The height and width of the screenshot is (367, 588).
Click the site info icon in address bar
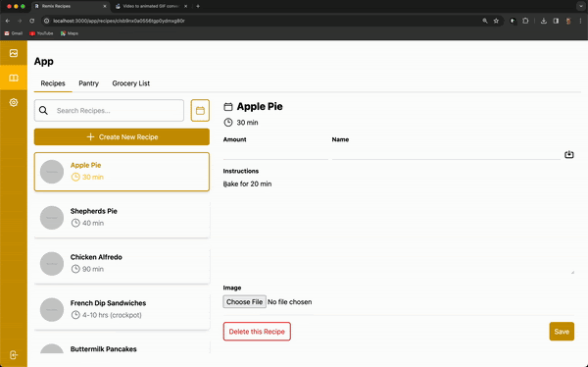(46, 21)
